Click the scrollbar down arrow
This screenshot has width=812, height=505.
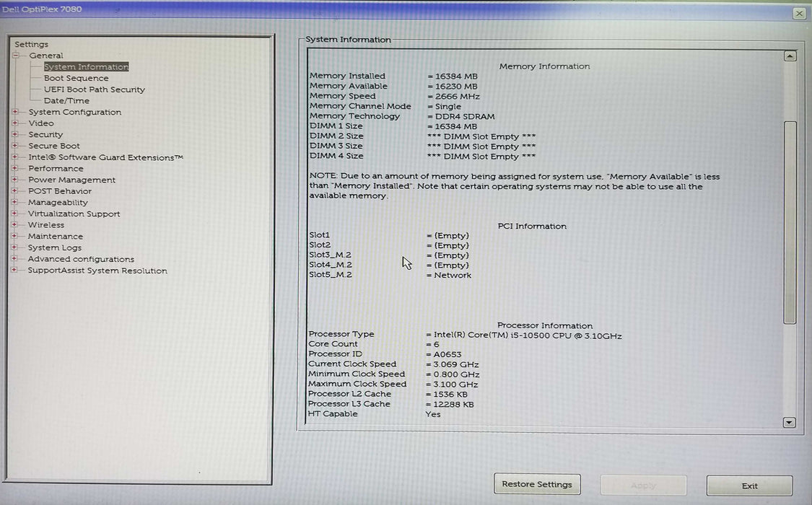point(790,422)
